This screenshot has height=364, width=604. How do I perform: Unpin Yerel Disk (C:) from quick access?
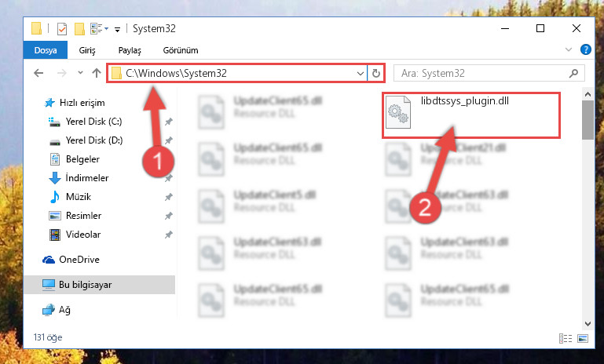[168, 122]
